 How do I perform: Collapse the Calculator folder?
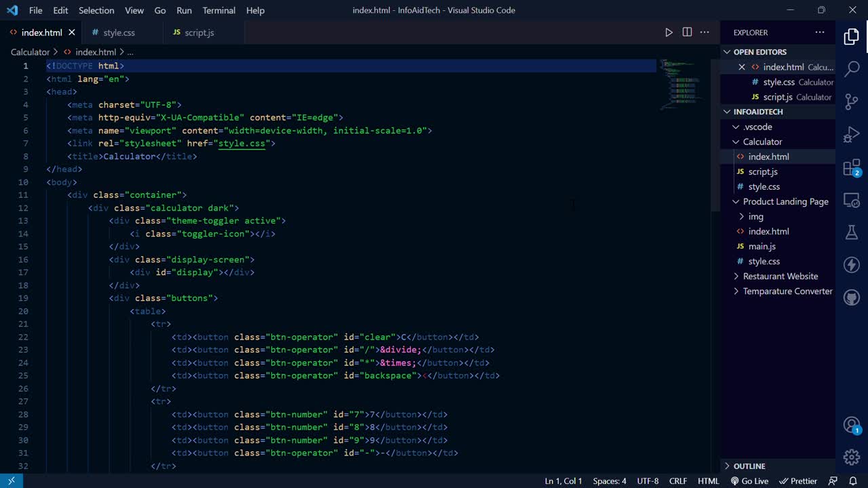pos(762,142)
